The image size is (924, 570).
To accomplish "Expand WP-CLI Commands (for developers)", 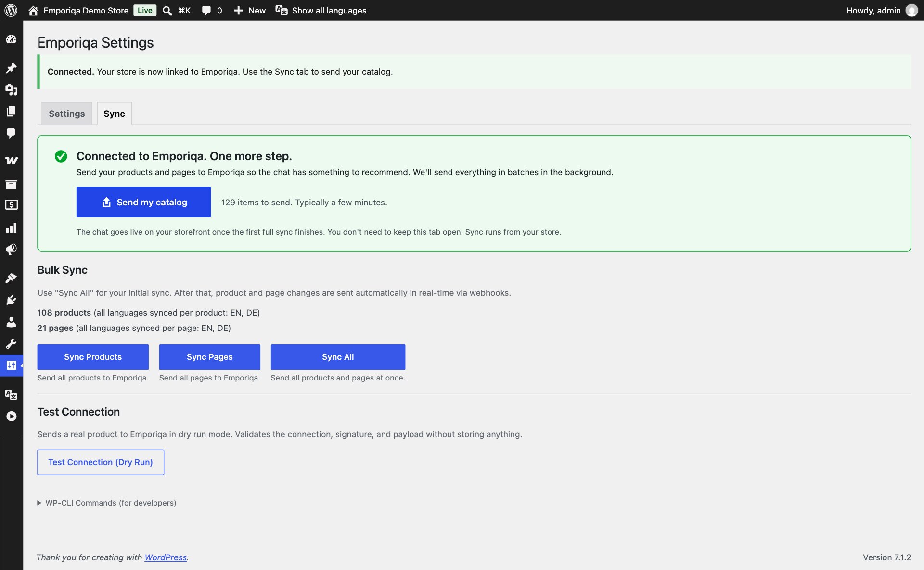I will click(107, 503).
